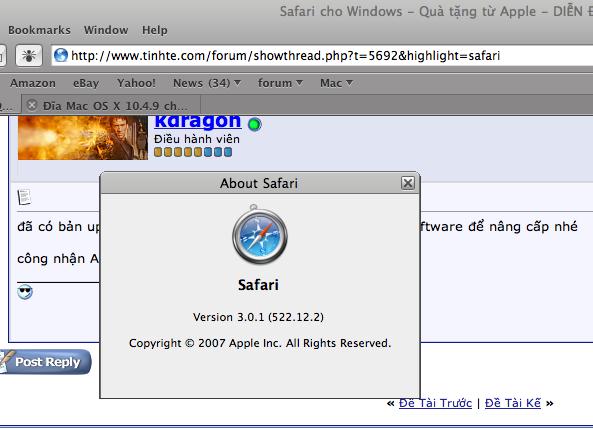
Task: Open the Bookmarks menu
Action: (39, 30)
